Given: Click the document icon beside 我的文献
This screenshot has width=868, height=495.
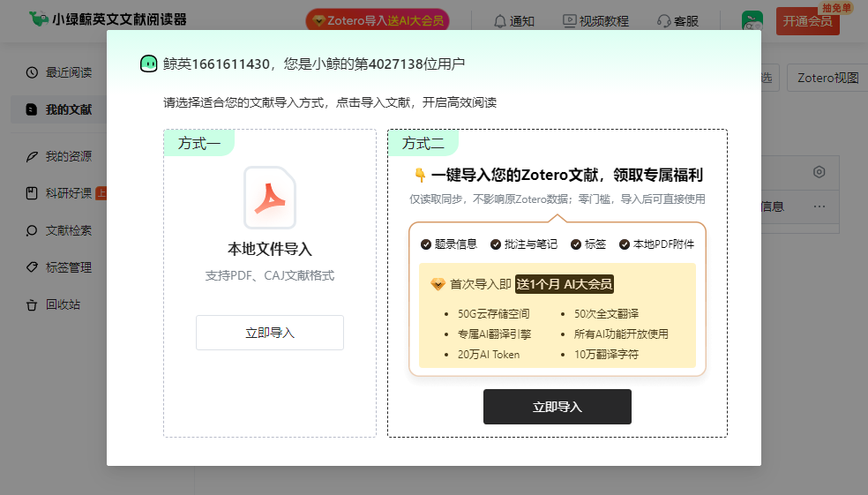Looking at the screenshot, I should pyautogui.click(x=32, y=109).
